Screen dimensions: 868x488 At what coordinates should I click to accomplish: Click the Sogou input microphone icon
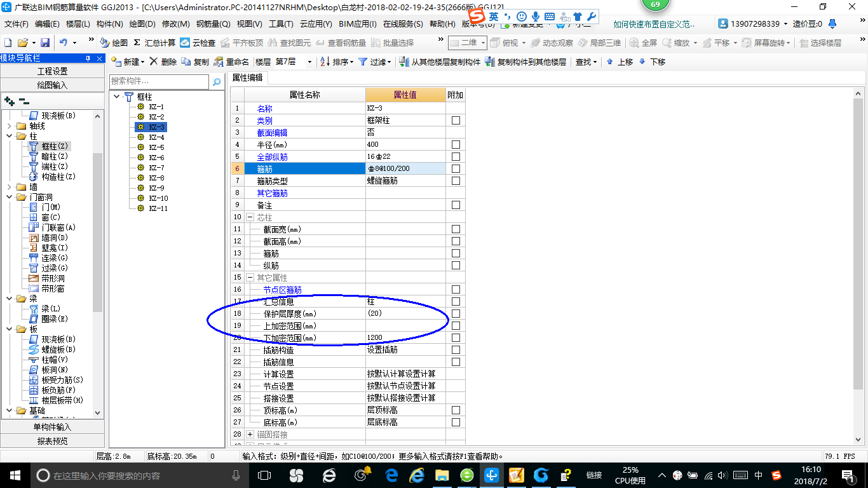click(536, 16)
